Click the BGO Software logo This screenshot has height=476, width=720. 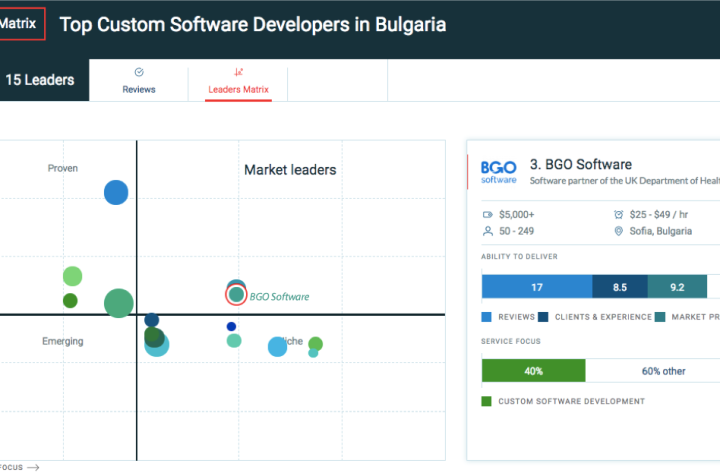(x=498, y=172)
